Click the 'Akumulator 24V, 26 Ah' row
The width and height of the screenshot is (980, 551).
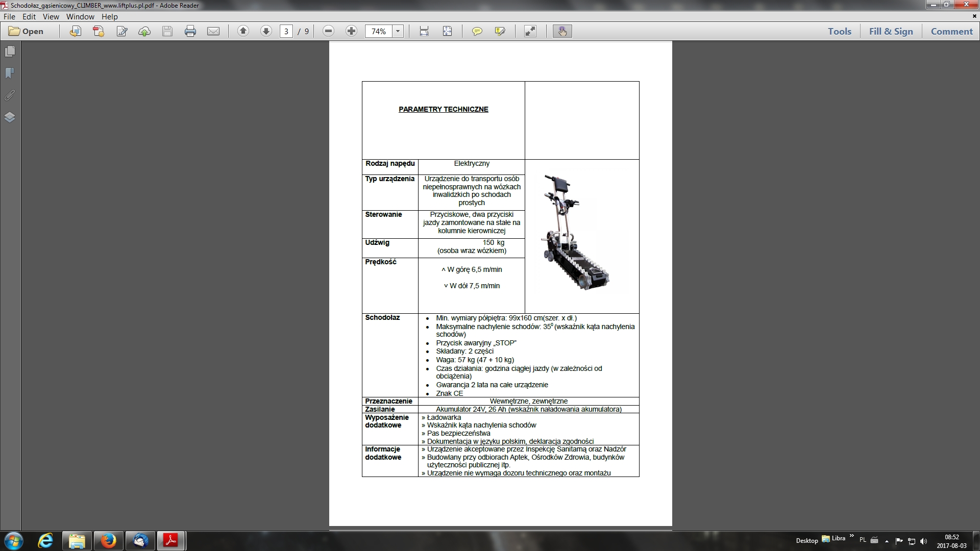tap(529, 410)
